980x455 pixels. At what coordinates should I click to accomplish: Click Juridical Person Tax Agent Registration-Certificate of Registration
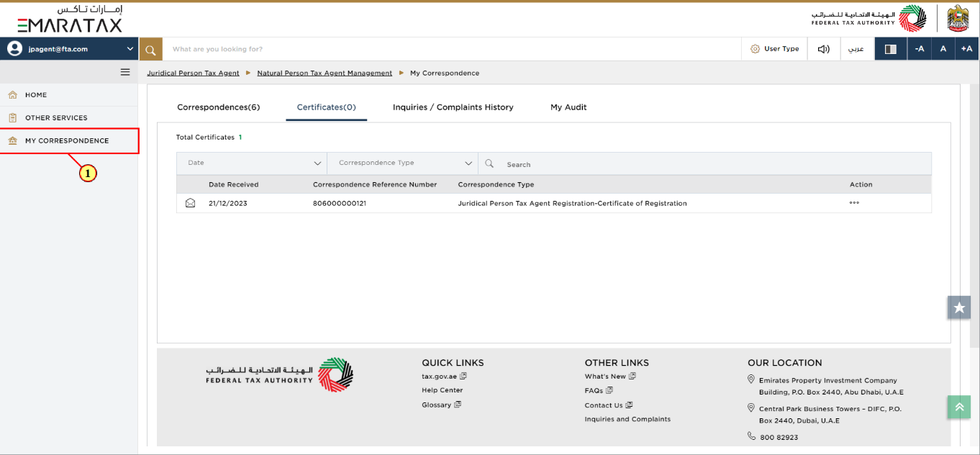[x=573, y=203]
